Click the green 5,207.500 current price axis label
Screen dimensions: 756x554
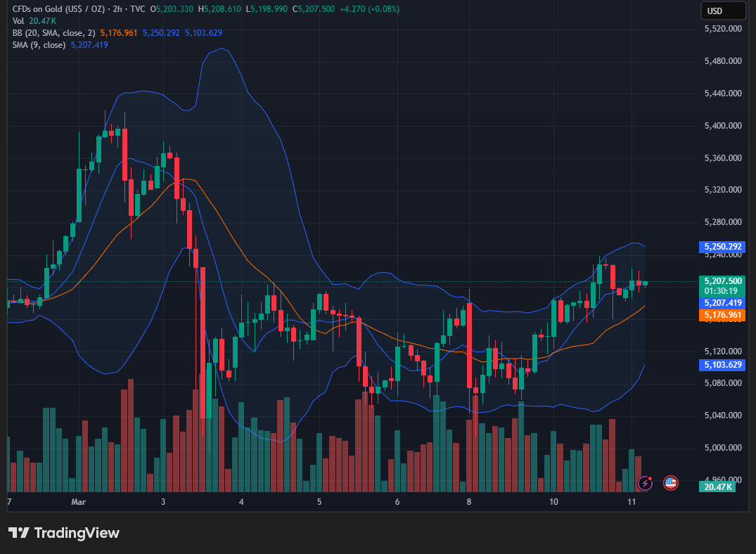[723, 281]
